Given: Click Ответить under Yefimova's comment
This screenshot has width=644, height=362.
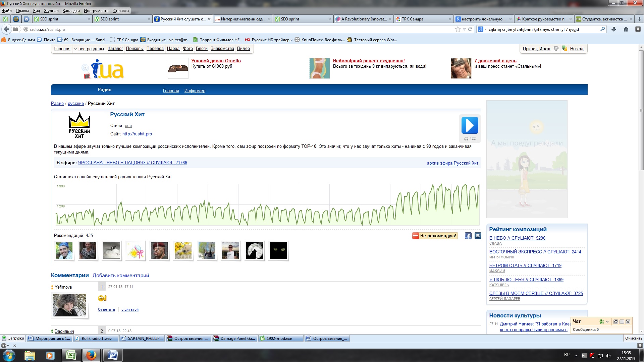Looking at the screenshot, I should [106, 309].
